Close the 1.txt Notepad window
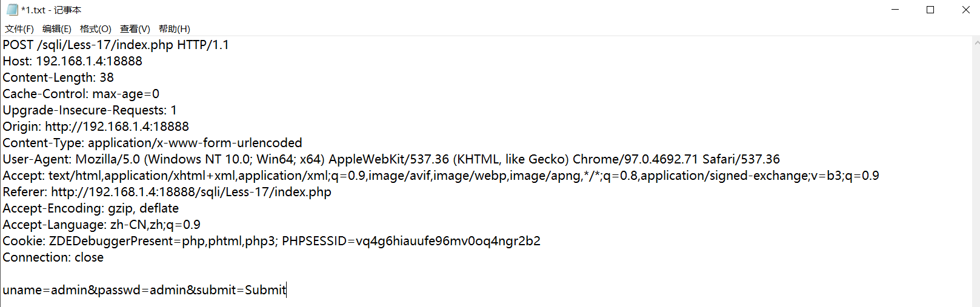The height and width of the screenshot is (307, 980). pyautogui.click(x=965, y=10)
